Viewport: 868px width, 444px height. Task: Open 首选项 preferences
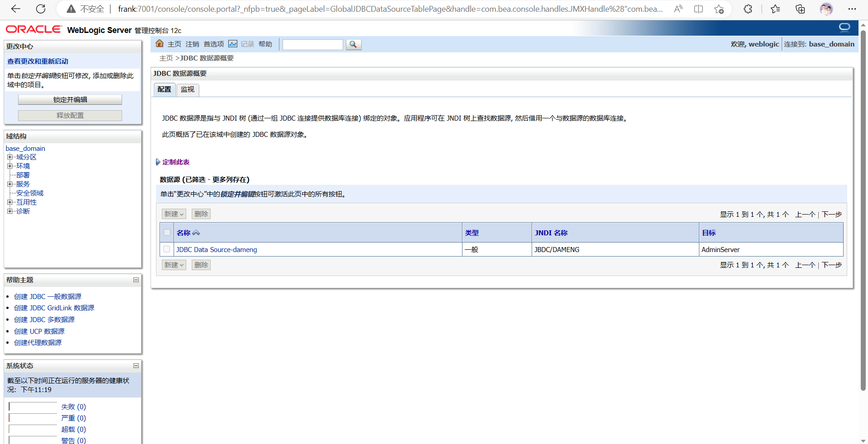(x=214, y=44)
